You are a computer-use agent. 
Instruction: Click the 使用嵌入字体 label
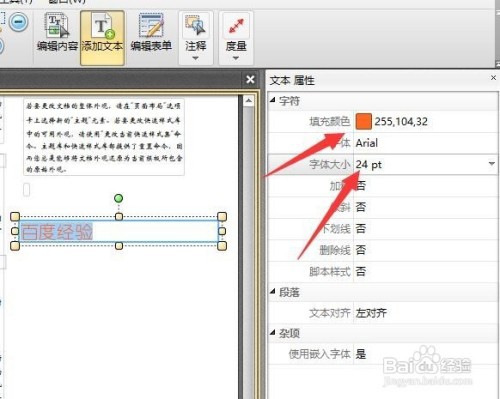tap(319, 354)
